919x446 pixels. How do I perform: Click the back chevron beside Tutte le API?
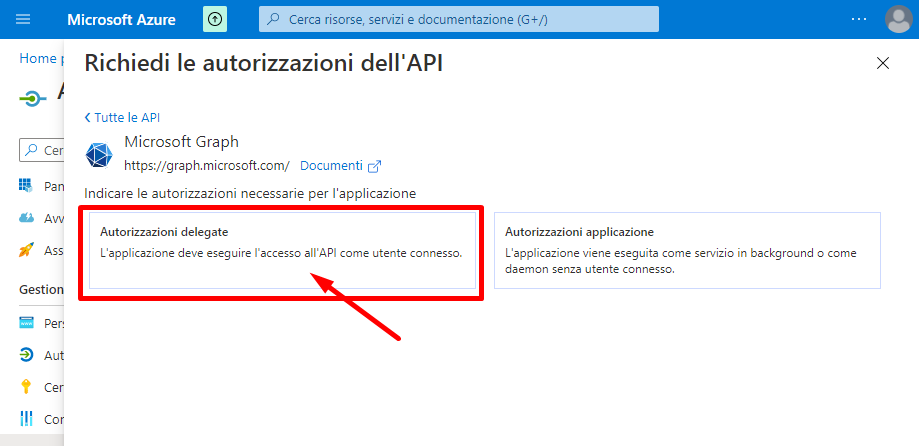click(x=88, y=118)
